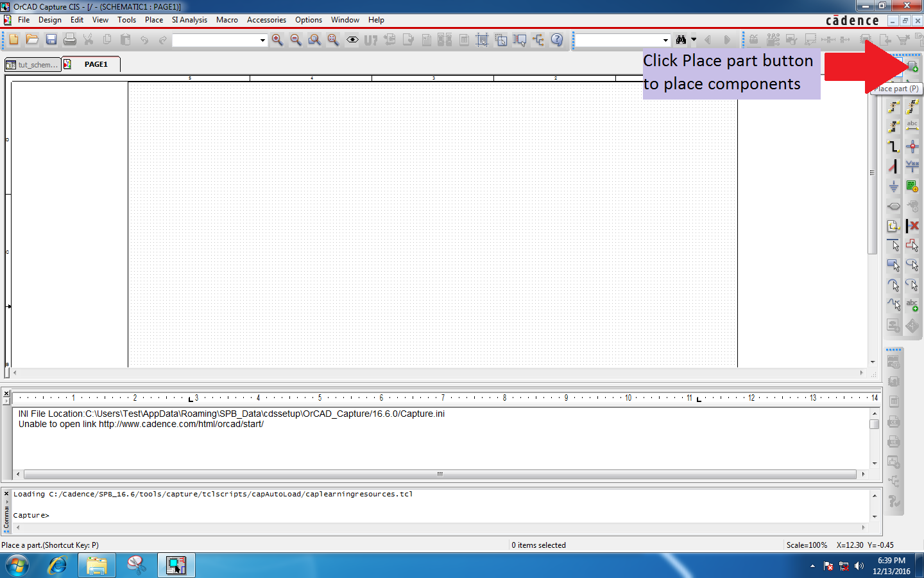The height and width of the screenshot is (578, 924).
Task: Pick the Place ground symbol tool
Action: [893, 188]
